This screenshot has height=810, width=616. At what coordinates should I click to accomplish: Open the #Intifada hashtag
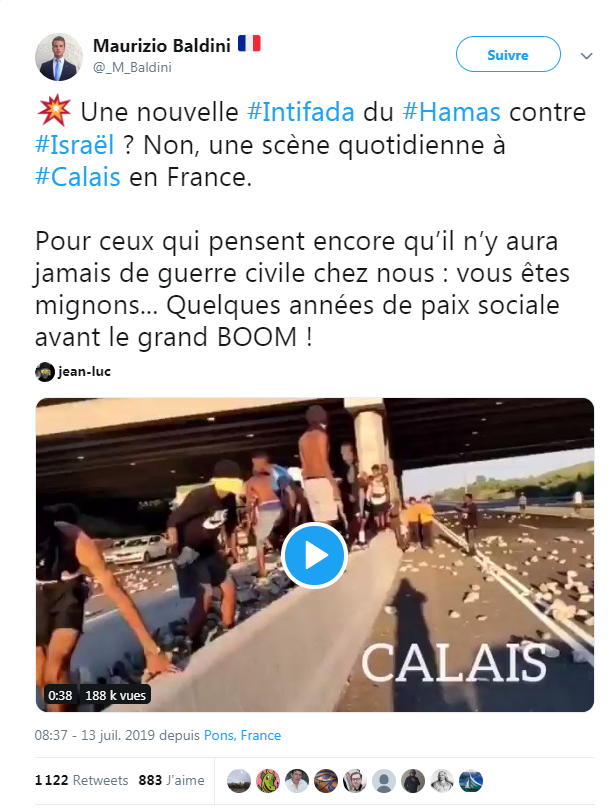click(301, 112)
